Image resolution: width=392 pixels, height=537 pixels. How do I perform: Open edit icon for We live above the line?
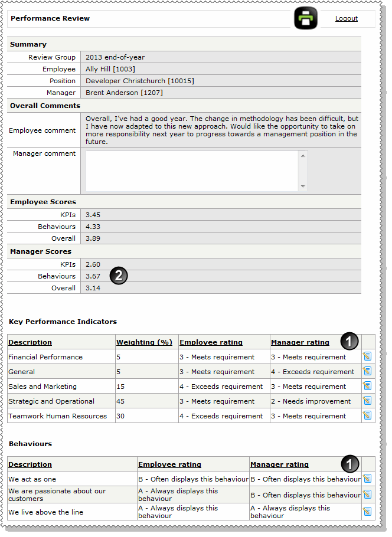367,512
